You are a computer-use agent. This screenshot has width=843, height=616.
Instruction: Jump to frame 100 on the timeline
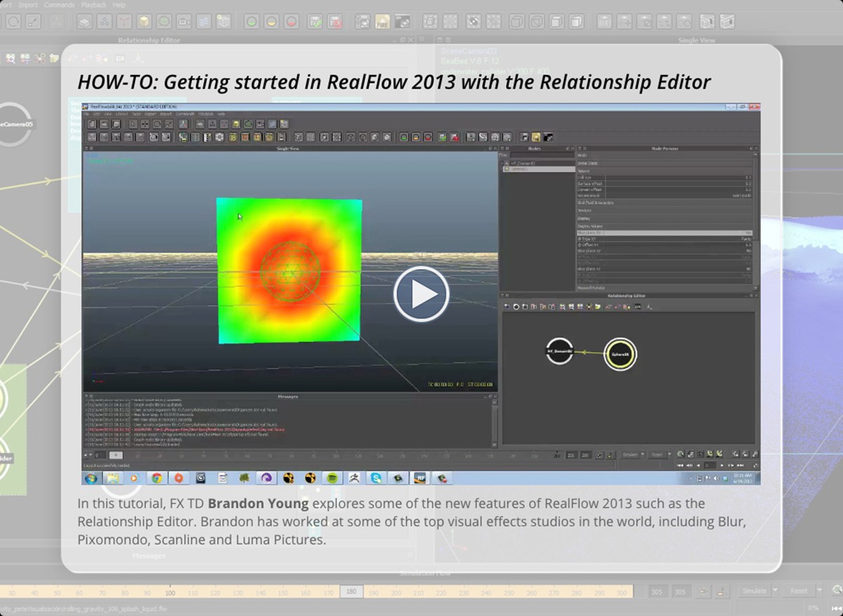(170, 593)
